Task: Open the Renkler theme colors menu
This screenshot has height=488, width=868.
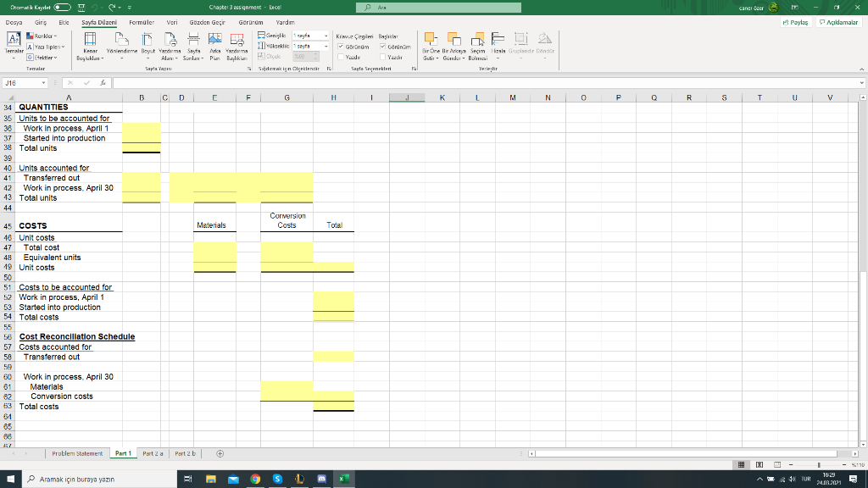Action: [42, 36]
